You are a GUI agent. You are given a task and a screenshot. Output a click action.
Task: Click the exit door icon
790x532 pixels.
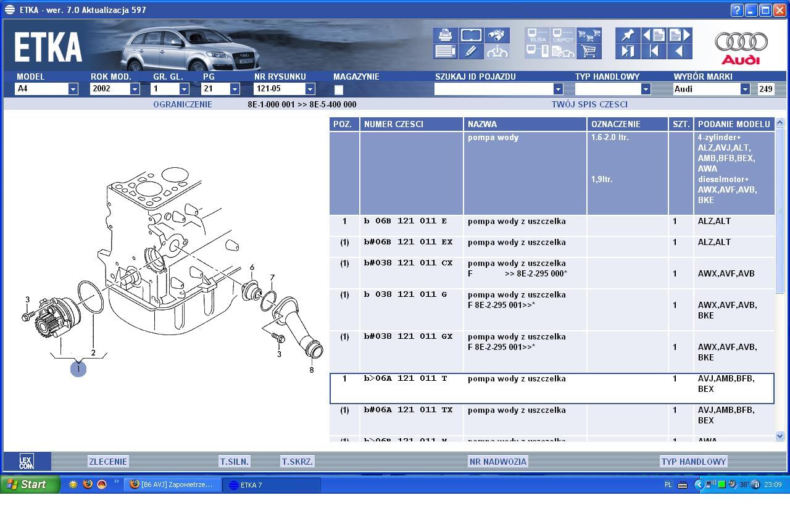[628, 51]
